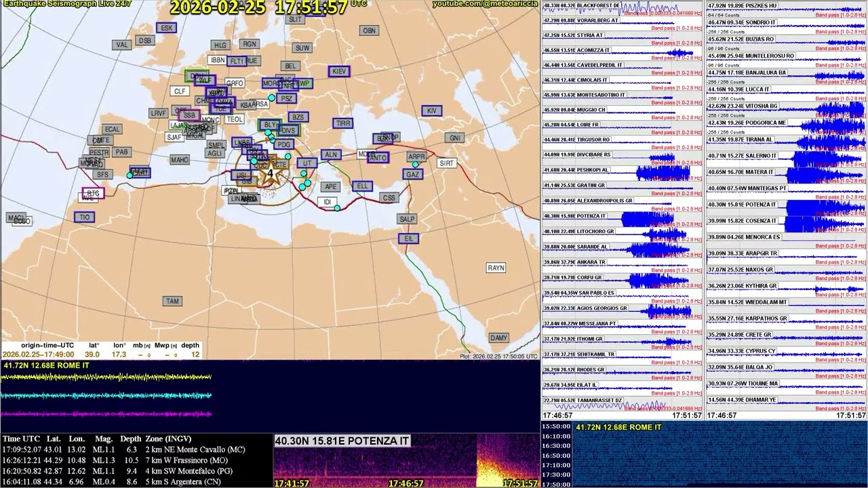
Task: Click the 2026-02-25 17:51:57 UTC clock
Action: 268,7
